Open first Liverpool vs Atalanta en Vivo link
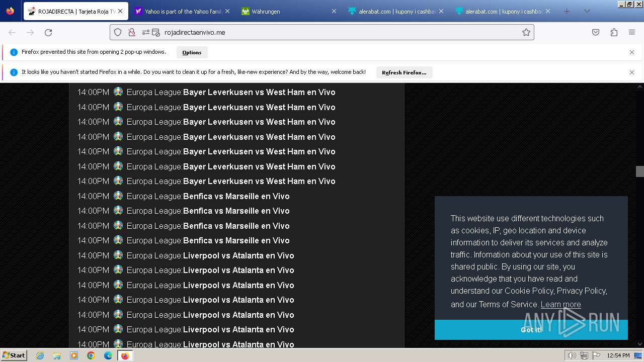This screenshot has width=644, height=362. pyautogui.click(x=238, y=255)
